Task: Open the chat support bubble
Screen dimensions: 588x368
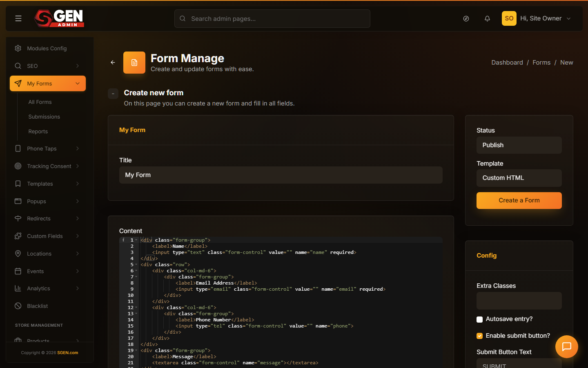Action: coord(566,347)
